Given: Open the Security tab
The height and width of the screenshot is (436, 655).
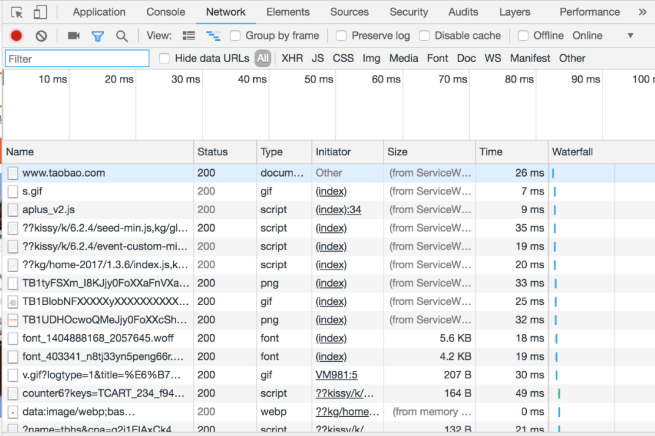Looking at the screenshot, I should pos(409,12).
